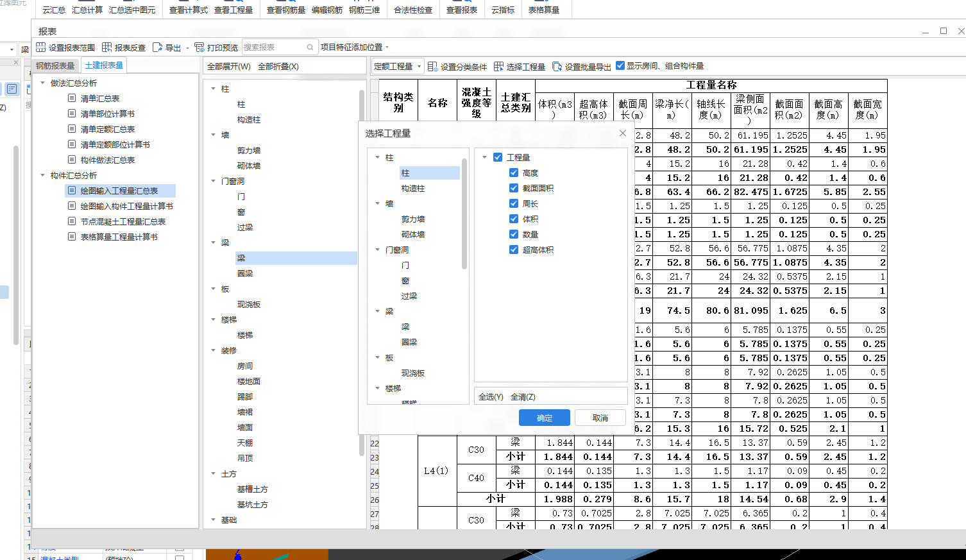Click 取消 button in dialog
Viewport: 966px width, 560px height.
coord(600,418)
